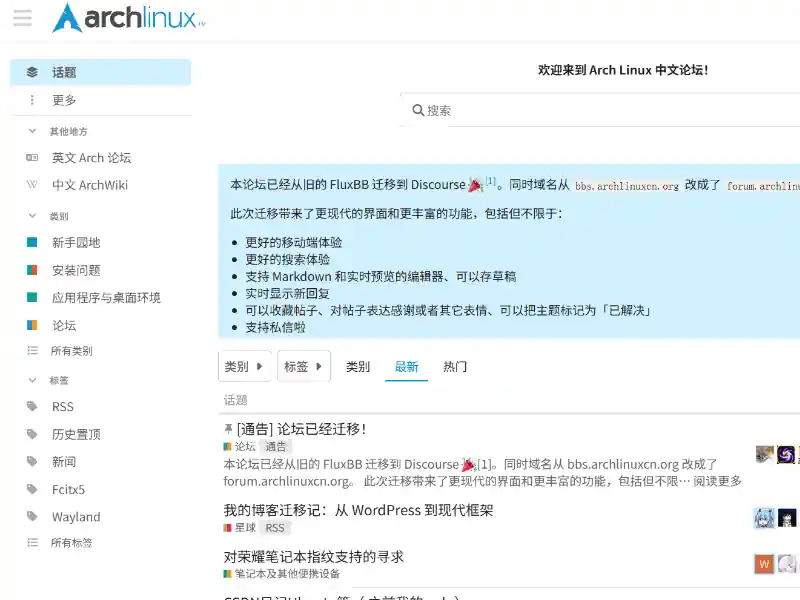This screenshot has width=800, height=600.
Task: Click the W wiki icon beside ArchWiki
Action: pyautogui.click(x=32, y=185)
